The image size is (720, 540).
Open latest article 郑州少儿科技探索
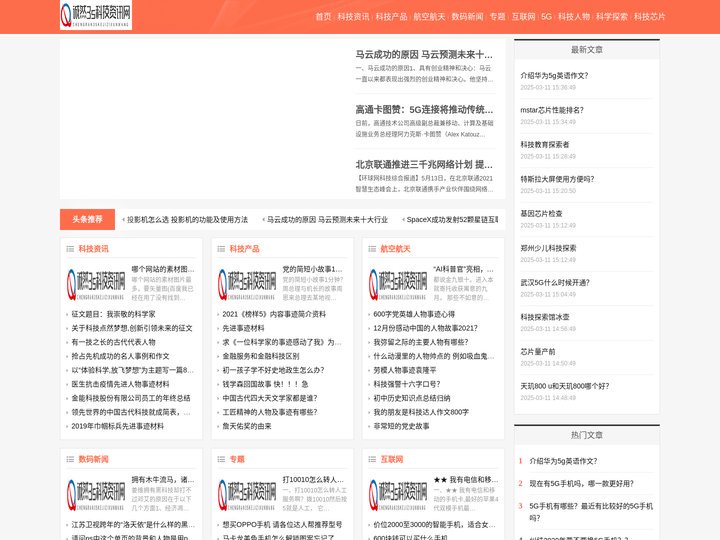548,248
